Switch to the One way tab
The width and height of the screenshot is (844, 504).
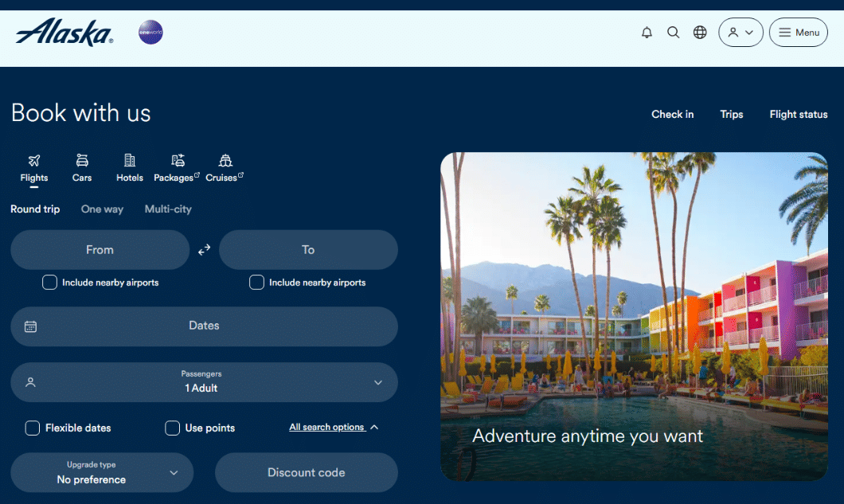[102, 209]
